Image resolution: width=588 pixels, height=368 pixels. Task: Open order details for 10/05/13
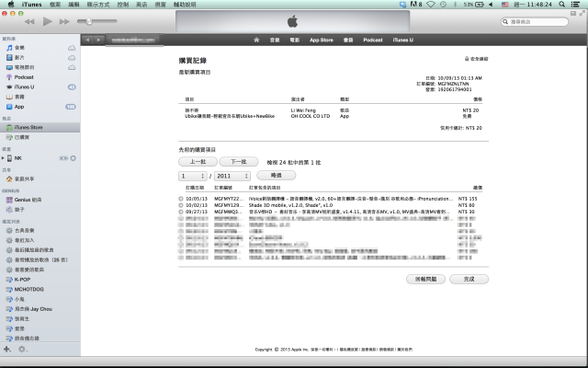tap(181, 199)
